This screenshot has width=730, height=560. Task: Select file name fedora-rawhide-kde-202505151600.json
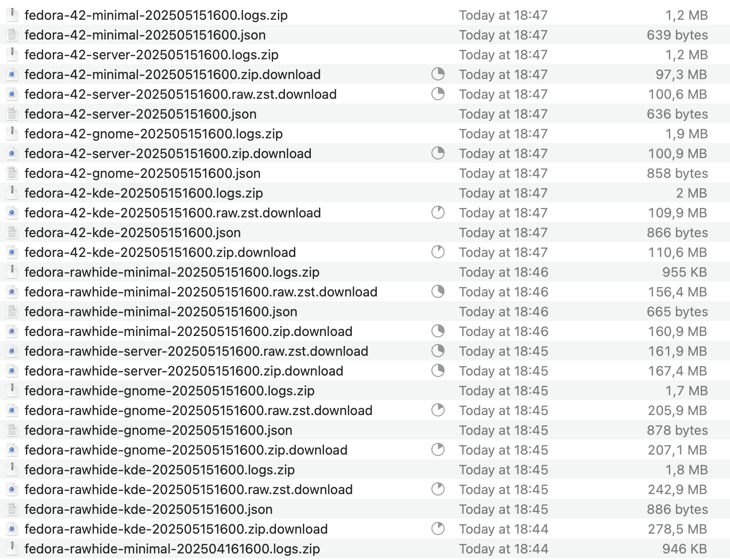[x=148, y=509]
